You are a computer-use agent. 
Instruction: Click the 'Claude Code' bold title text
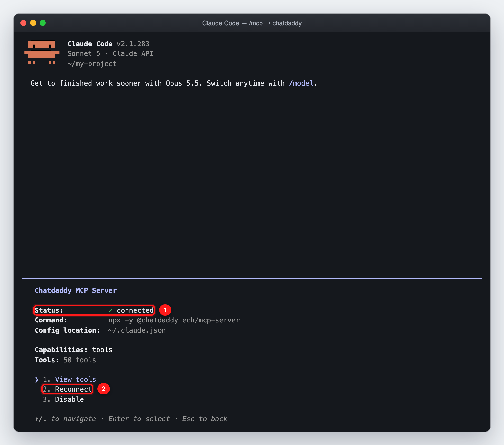[90, 44]
